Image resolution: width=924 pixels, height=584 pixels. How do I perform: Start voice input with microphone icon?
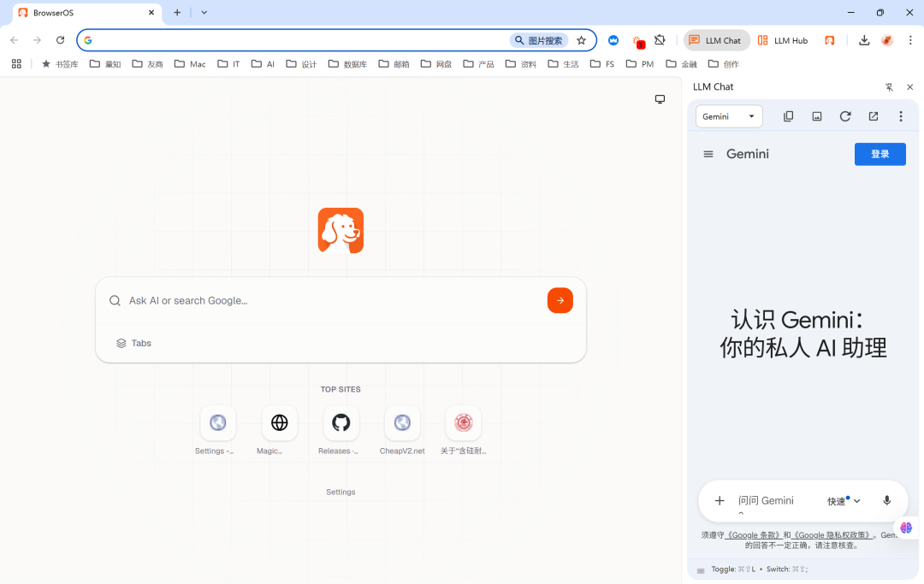(x=886, y=501)
